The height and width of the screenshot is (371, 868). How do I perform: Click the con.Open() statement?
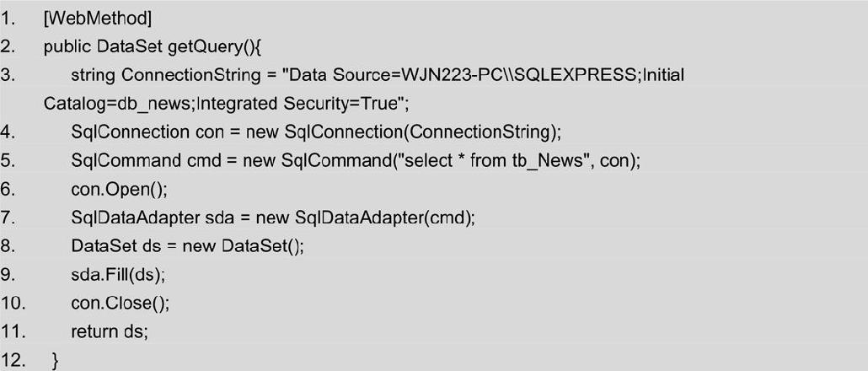pos(119,190)
